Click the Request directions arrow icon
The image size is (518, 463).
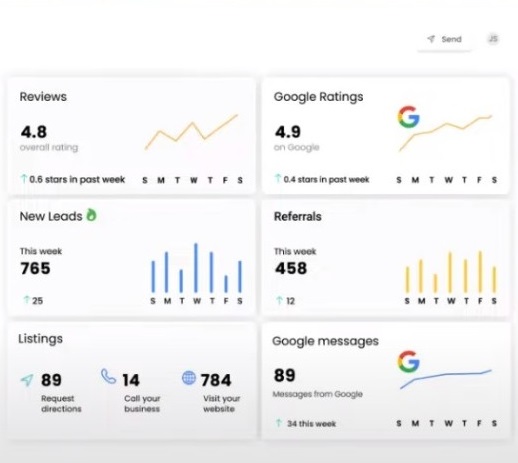click(x=27, y=380)
